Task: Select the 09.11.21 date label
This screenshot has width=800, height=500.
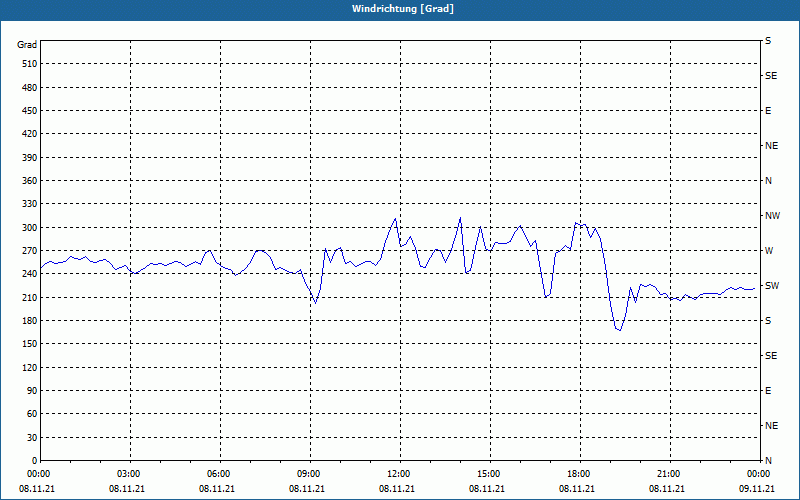Action: (x=757, y=489)
